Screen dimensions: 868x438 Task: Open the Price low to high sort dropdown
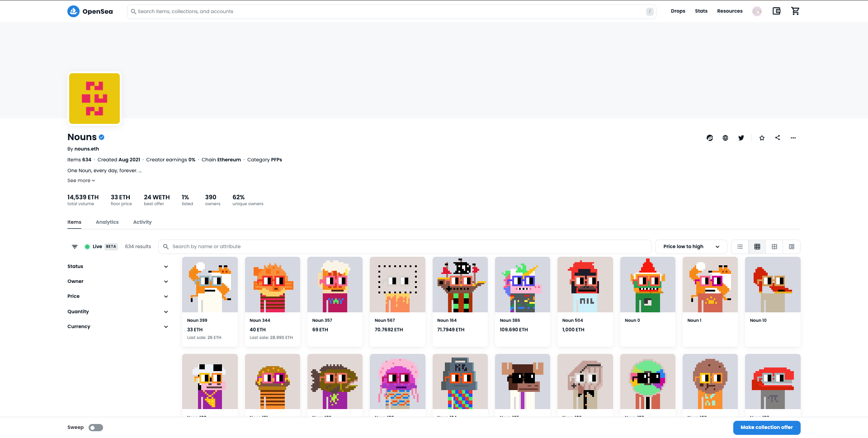691,247
